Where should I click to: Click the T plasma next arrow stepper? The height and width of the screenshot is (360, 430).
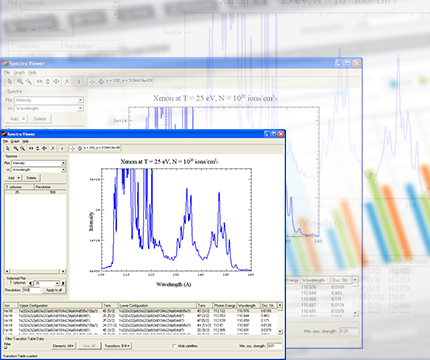pyautogui.click(x=63, y=283)
